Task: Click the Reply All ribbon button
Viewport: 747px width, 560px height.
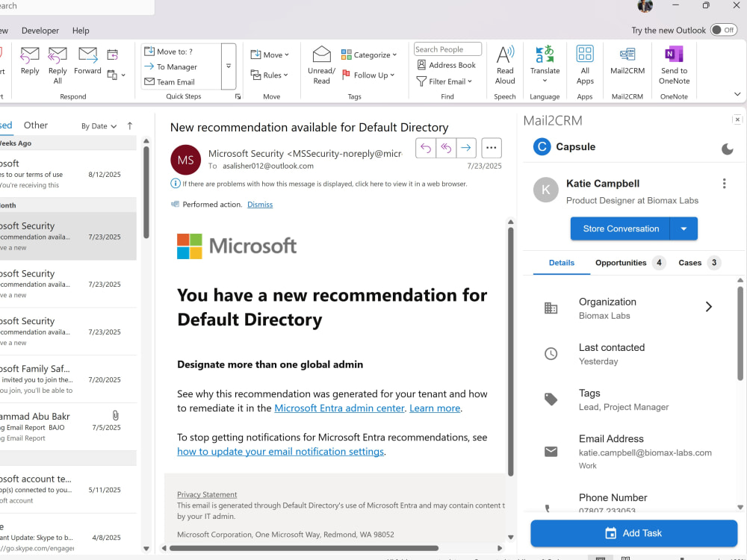Action: 58,65
